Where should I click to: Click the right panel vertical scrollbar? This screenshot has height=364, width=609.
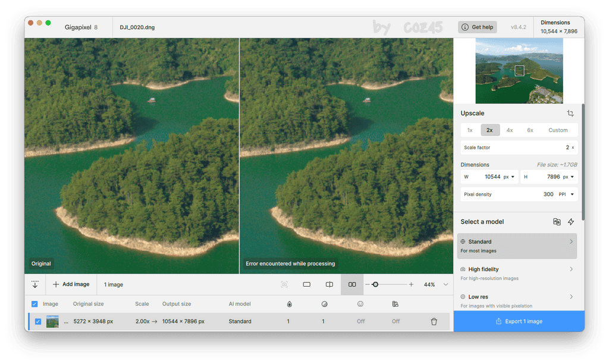(583, 162)
